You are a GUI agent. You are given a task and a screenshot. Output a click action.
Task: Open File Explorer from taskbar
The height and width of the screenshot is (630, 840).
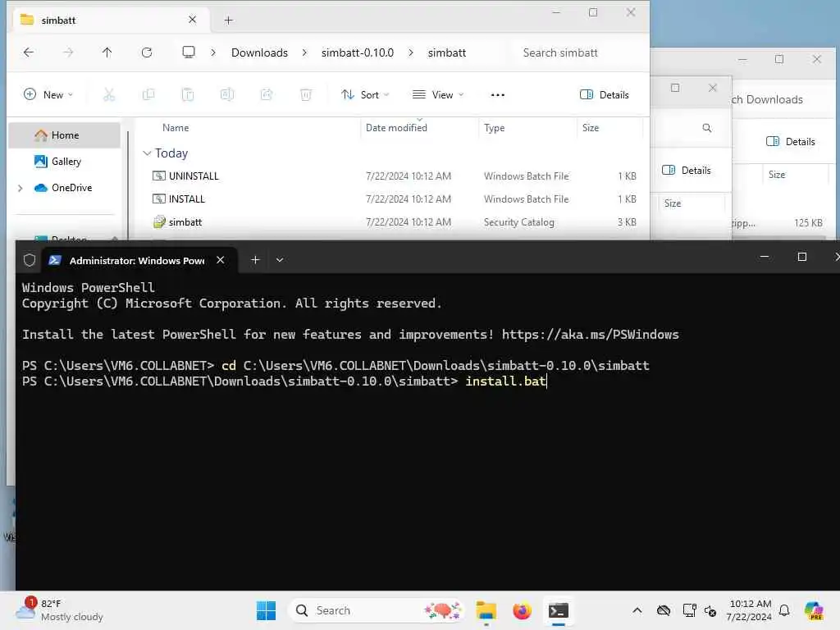click(x=486, y=610)
